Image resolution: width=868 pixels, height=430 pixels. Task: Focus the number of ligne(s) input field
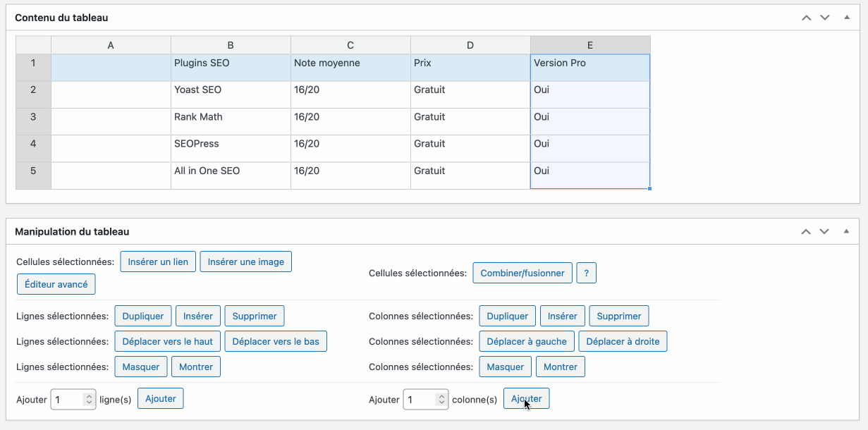[73, 400]
